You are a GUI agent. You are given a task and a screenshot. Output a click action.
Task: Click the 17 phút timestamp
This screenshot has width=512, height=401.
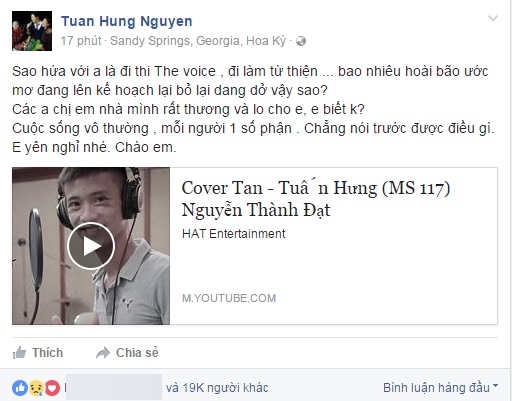coord(81,41)
